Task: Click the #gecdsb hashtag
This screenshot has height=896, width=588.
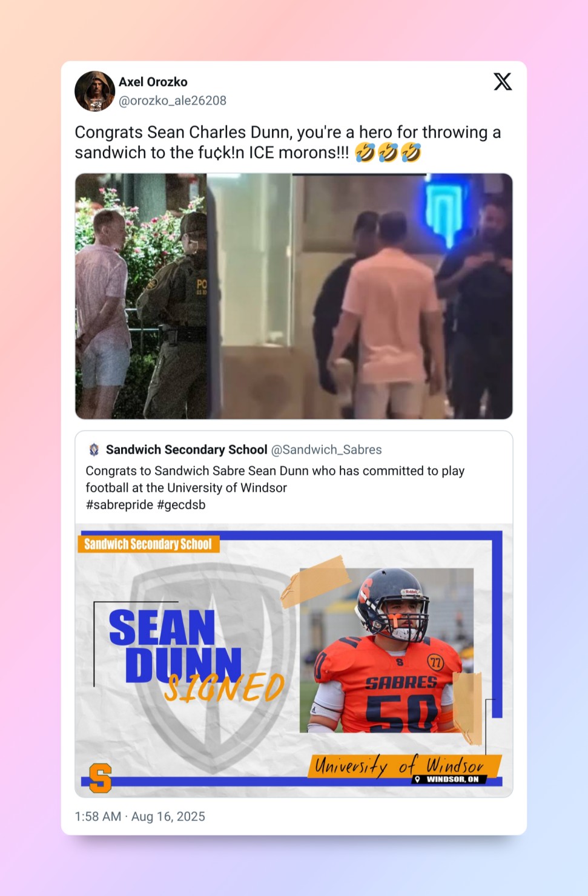Action: tap(181, 505)
